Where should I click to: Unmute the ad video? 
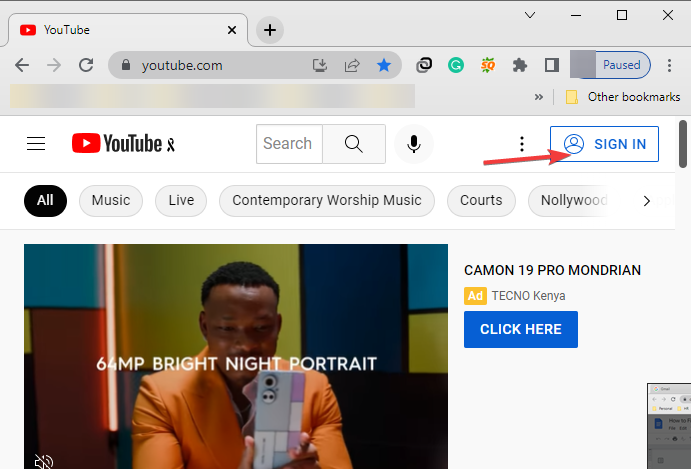pos(44,462)
